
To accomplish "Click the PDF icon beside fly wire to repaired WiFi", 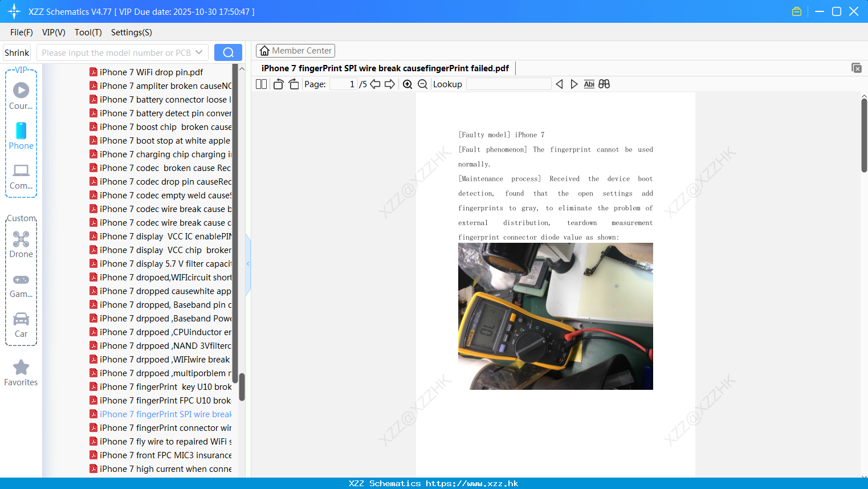I will (93, 441).
